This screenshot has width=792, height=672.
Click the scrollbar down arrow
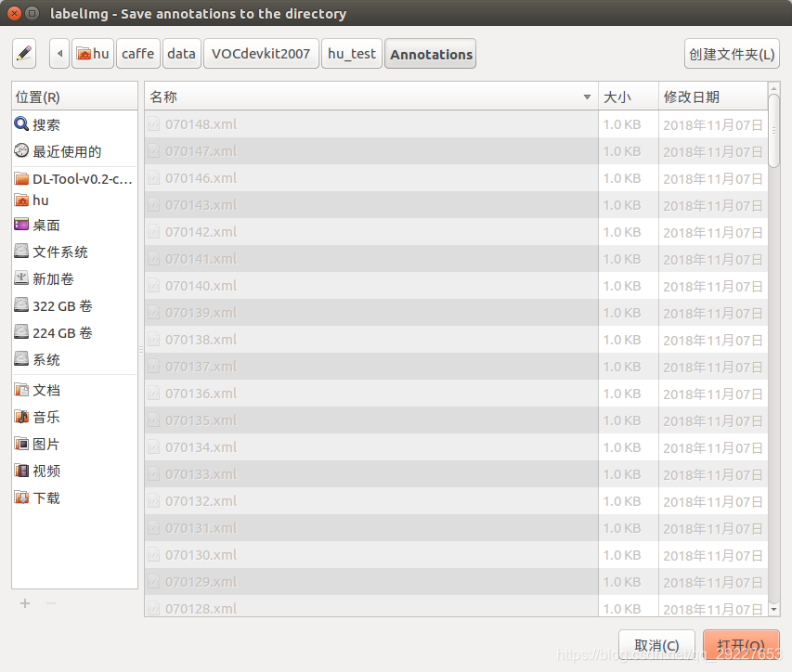point(773,610)
